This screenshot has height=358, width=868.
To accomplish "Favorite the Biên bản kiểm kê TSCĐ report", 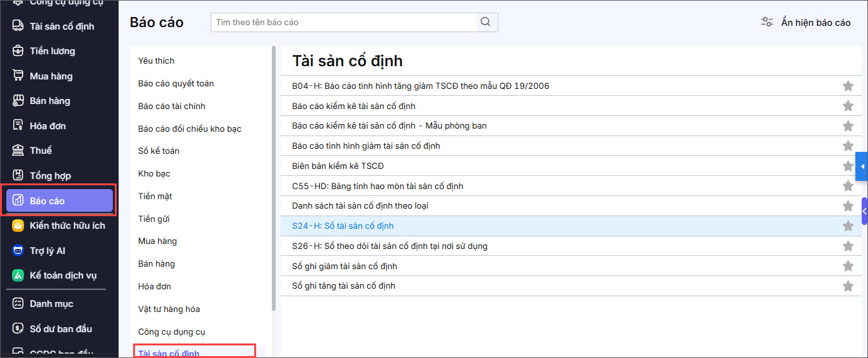I will point(848,166).
